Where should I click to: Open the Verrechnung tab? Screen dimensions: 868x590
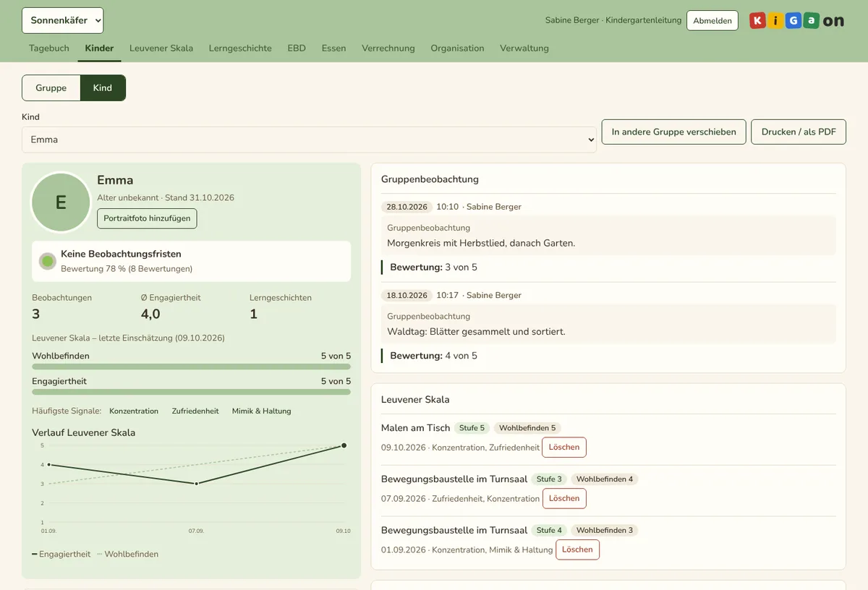(388, 48)
